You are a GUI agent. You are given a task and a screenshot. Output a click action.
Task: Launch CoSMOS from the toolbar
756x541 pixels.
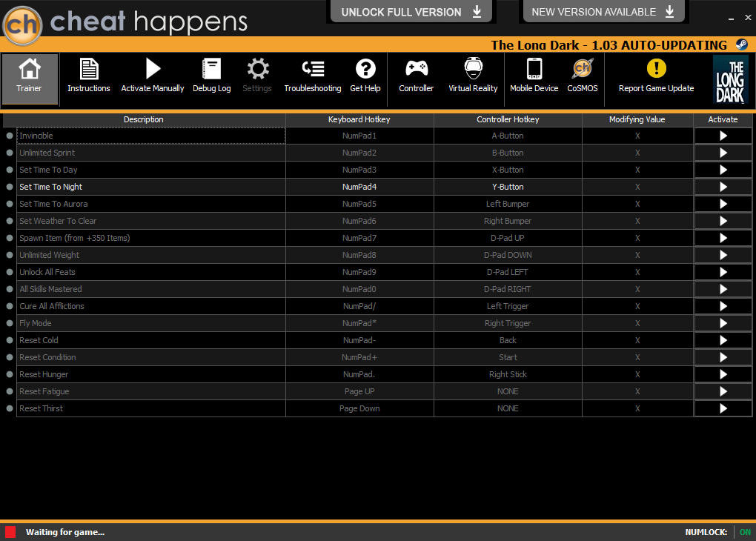(x=583, y=76)
